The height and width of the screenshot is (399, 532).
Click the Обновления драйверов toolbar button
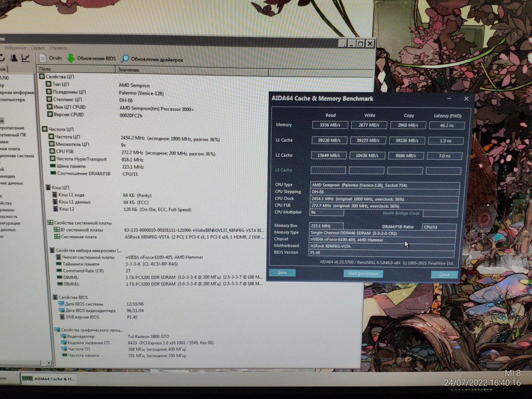[x=152, y=60]
